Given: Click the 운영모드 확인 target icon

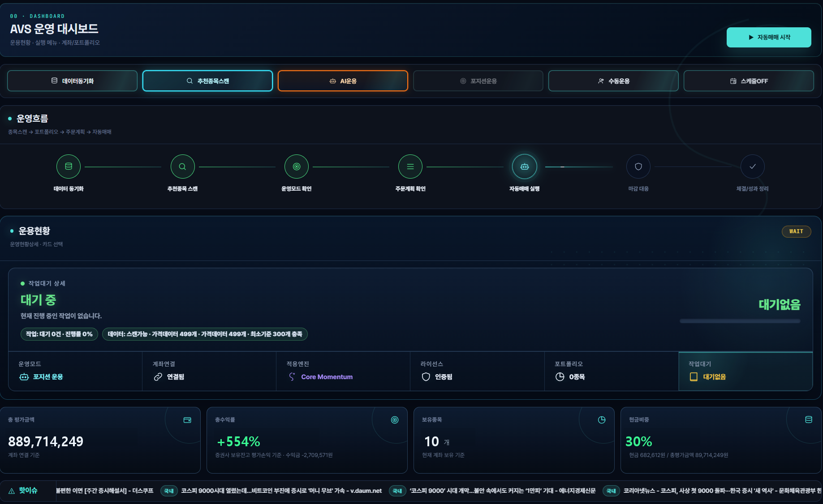Looking at the screenshot, I should click(x=297, y=167).
